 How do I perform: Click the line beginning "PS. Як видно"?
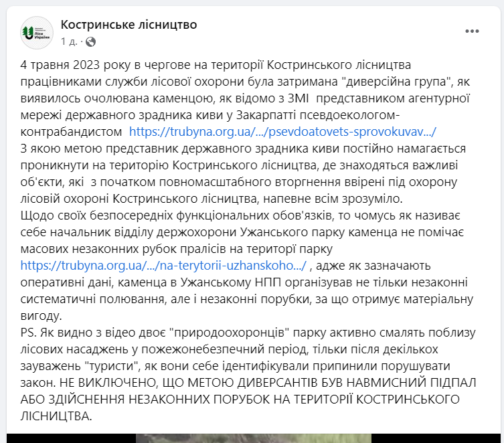pyautogui.click(x=248, y=332)
